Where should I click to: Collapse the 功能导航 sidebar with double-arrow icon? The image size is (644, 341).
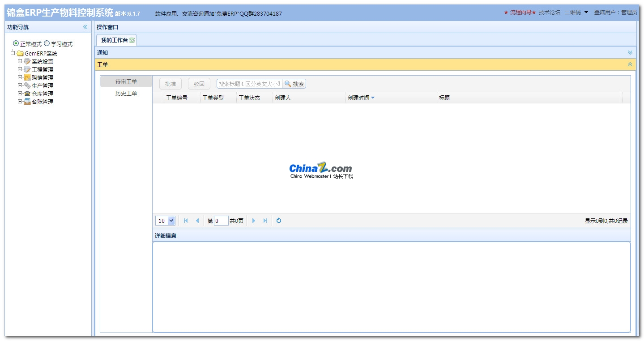(85, 27)
